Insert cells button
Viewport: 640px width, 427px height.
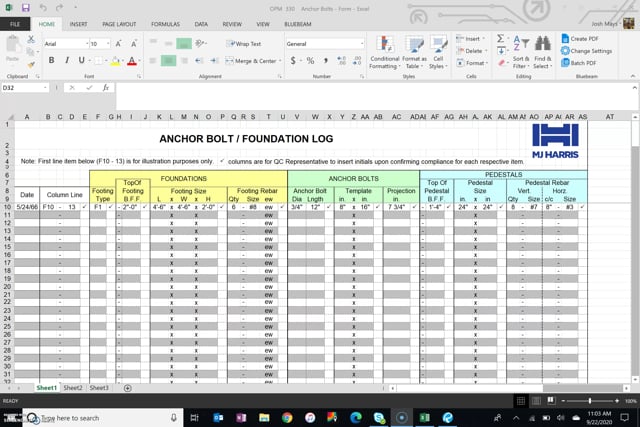[469, 39]
